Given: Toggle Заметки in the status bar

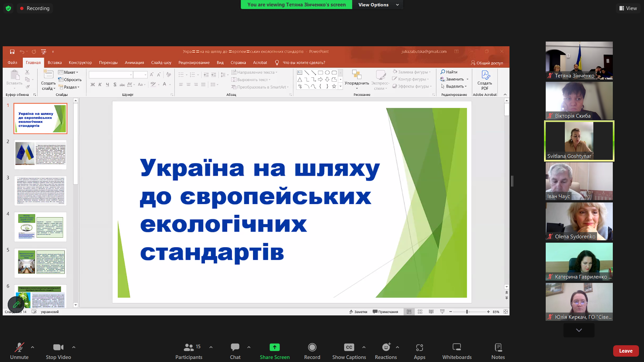Looking at the screenshot, I should pyautogui.click(x=358, y=311).
